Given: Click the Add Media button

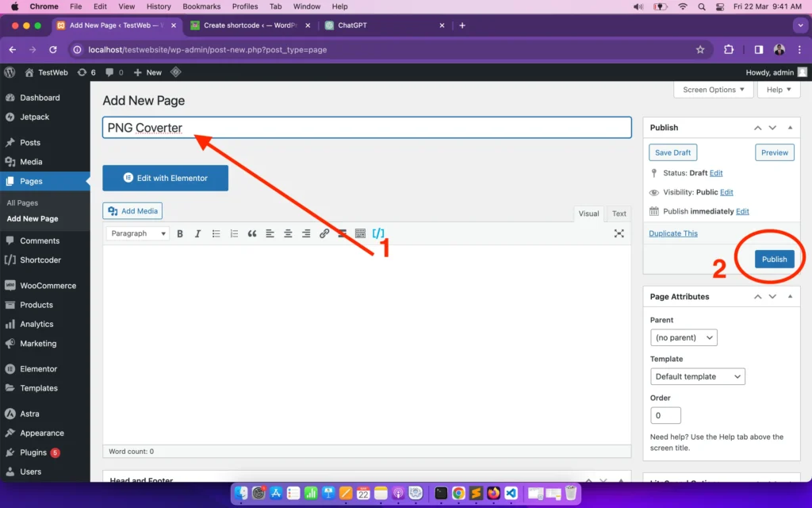Looking at the screenshot, I should click(x=132, y=211).
